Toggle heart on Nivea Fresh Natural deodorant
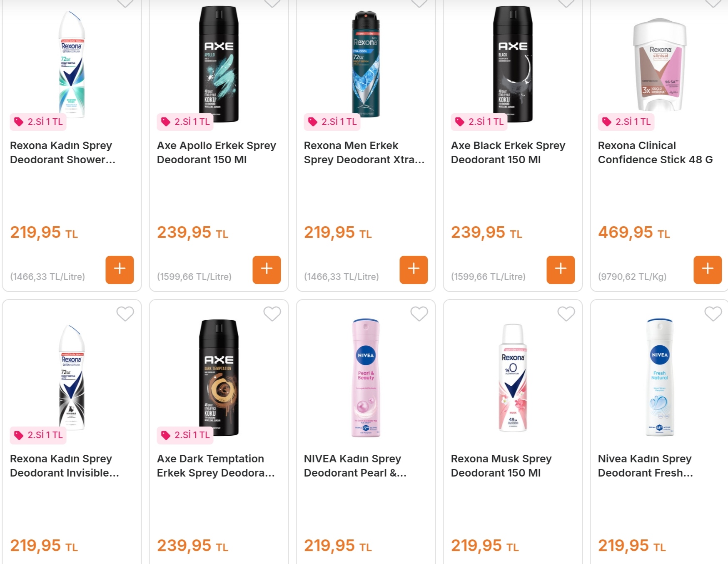728x564 pixels. (713, 314)
